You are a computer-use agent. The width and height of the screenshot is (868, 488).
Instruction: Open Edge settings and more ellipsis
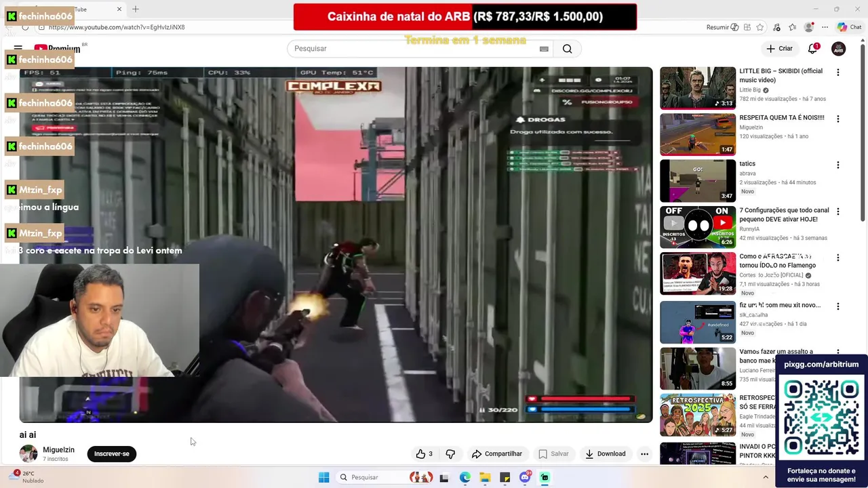(825, 27)
